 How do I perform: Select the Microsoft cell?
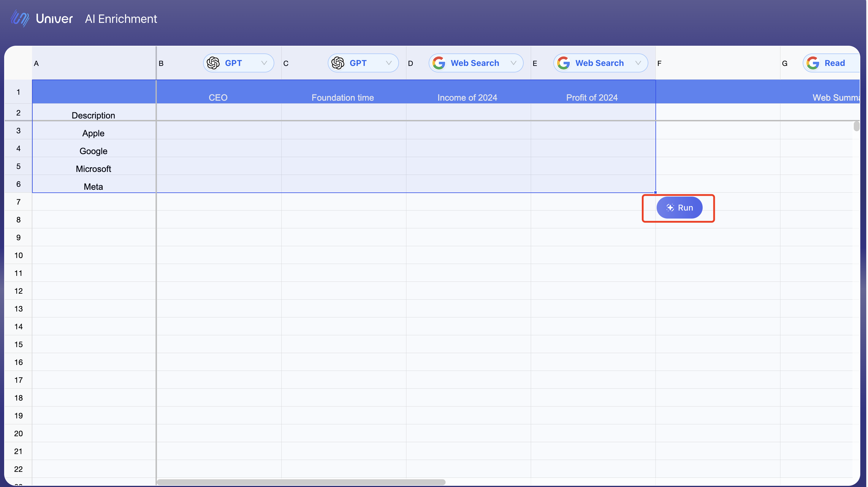[94, 166]
